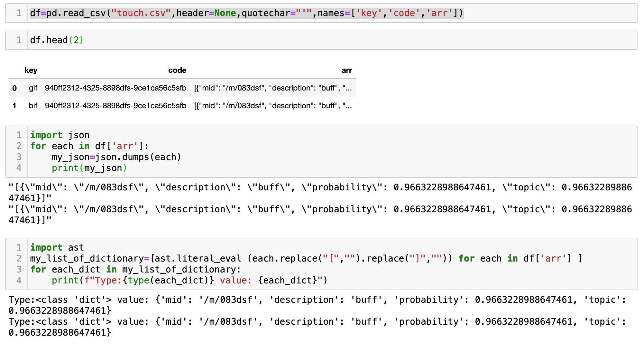Click the import ast code cell
Screen dimensions: 644x344
coord(321,264)
